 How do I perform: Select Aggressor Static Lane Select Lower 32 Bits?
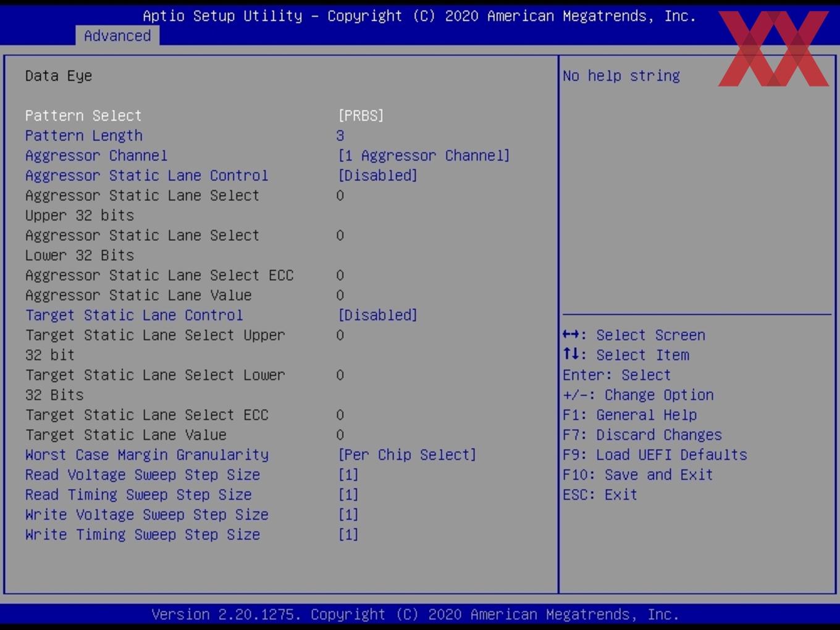(142, 245)
